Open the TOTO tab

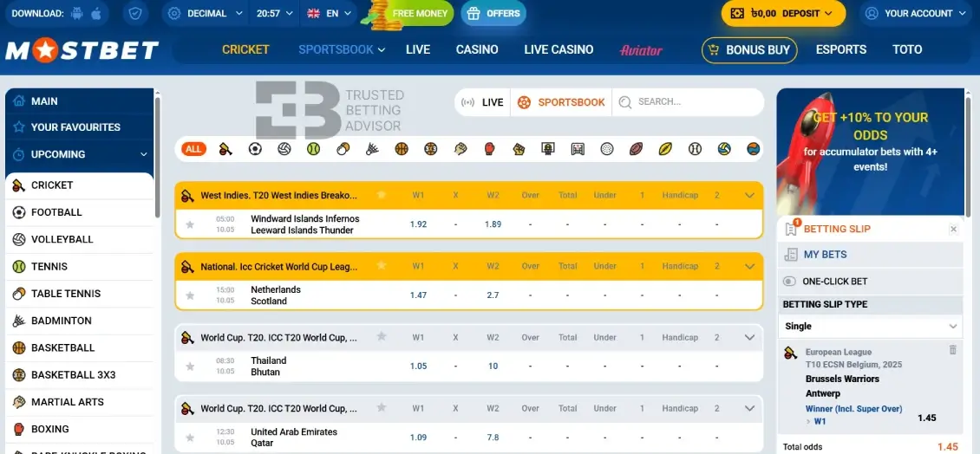click(x=907, y=49)
